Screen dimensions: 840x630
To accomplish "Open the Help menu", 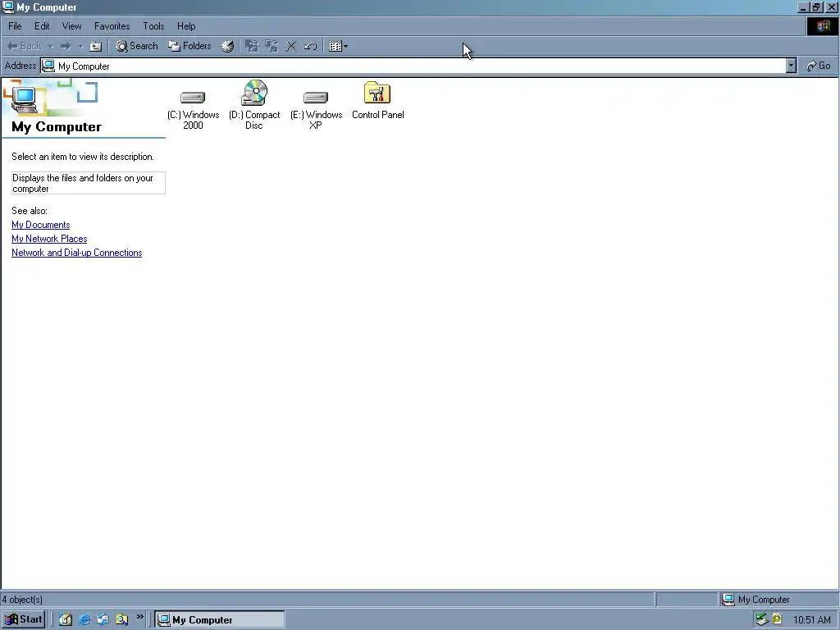I will (x=186, y=26).
